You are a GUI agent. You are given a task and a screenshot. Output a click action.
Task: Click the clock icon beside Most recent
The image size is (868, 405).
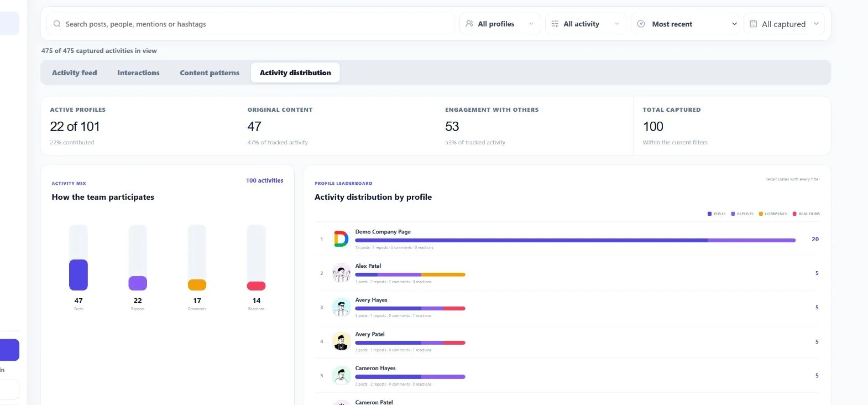click(x=641, y=24)
